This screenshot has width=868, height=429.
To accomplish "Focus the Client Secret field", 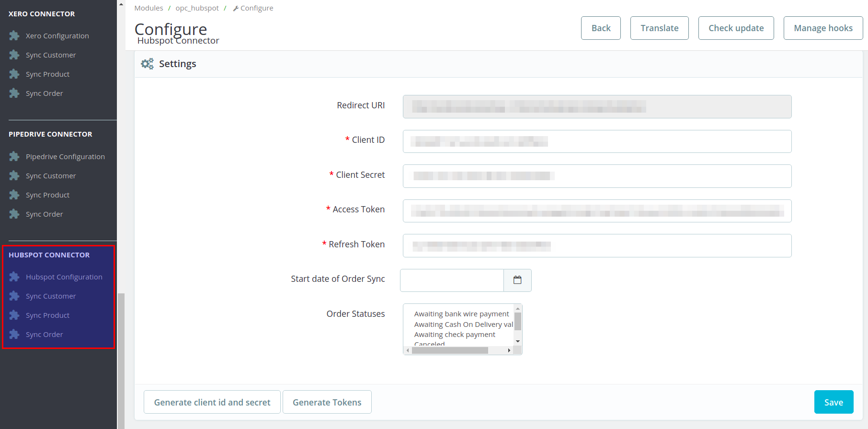I will (597, 176).
